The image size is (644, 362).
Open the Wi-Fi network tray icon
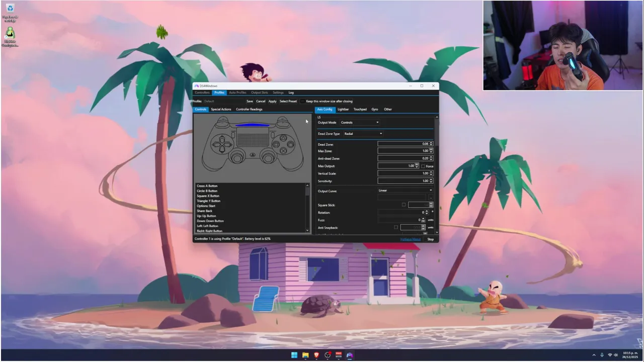tap(610, 355)
